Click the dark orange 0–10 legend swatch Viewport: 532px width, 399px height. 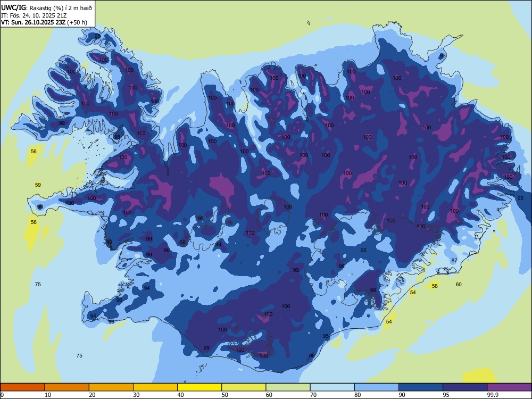point(22,387)
